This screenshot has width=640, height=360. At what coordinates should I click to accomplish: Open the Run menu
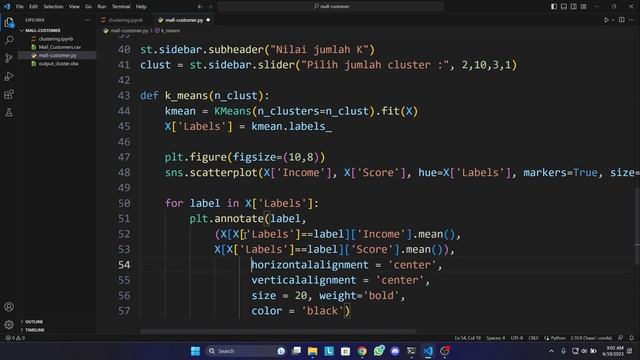[x=102, y=7]
